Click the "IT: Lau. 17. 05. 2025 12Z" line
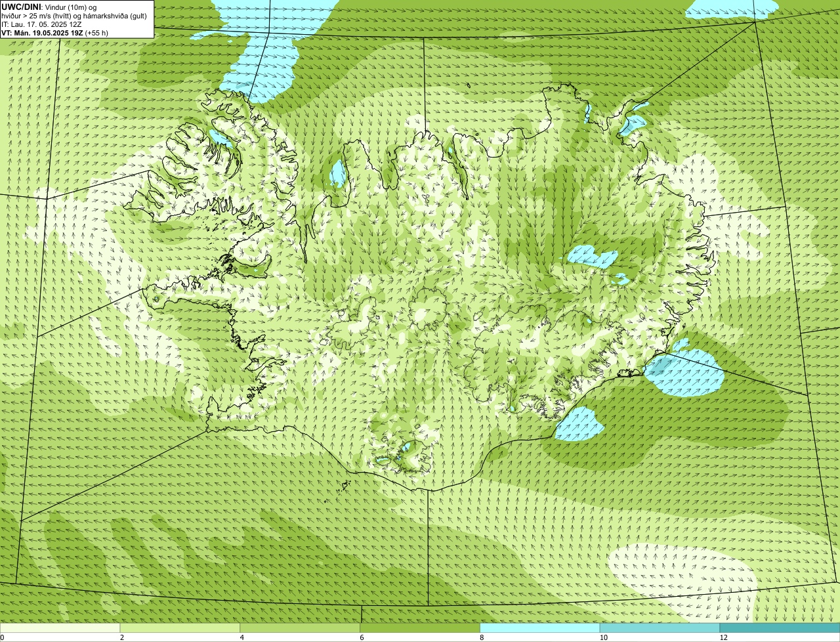 tap(41, 24)
